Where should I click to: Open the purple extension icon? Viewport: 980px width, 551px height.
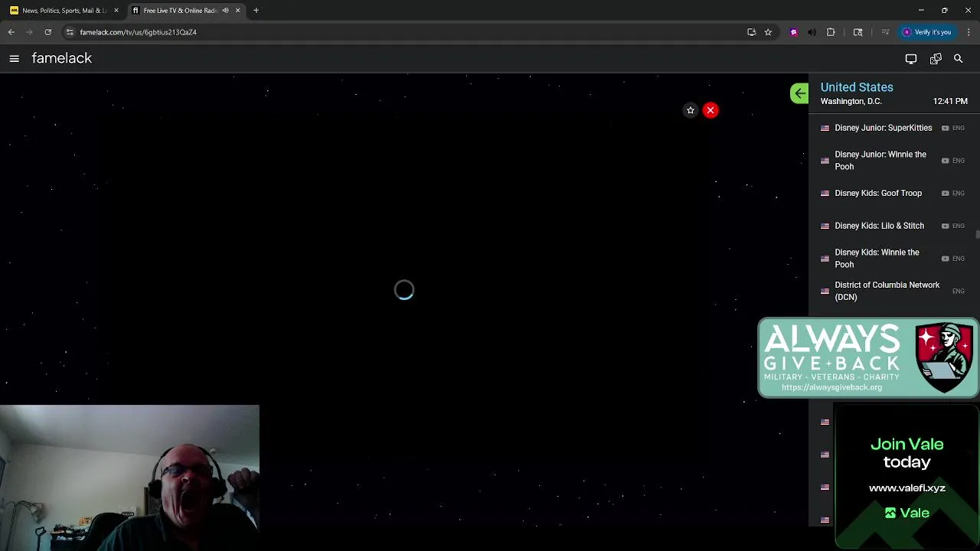[794, 32]
